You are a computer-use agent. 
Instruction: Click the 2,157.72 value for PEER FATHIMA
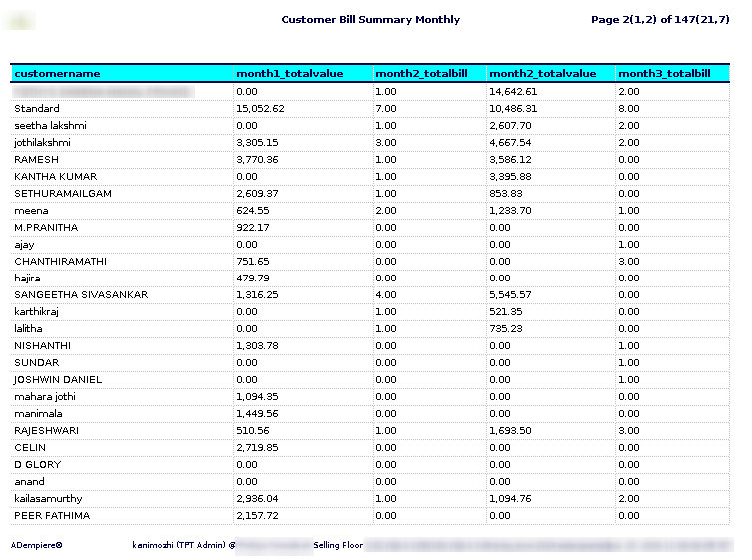257,516
